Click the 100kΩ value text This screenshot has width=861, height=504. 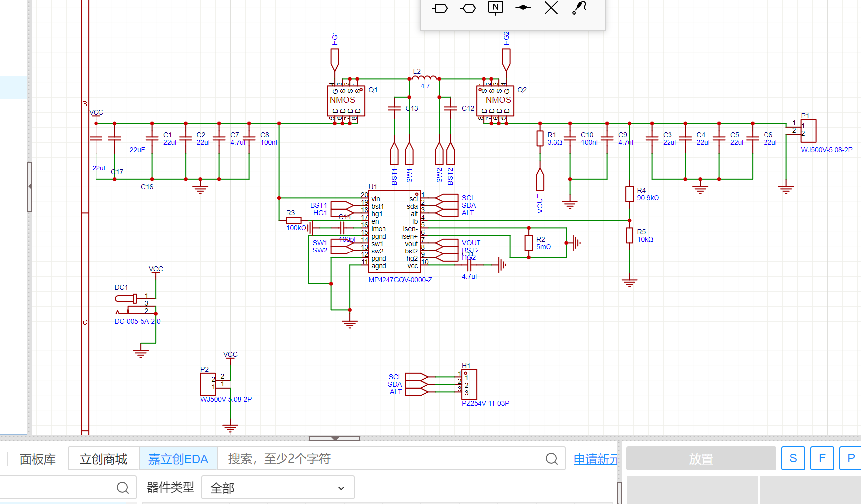[296, 228]
